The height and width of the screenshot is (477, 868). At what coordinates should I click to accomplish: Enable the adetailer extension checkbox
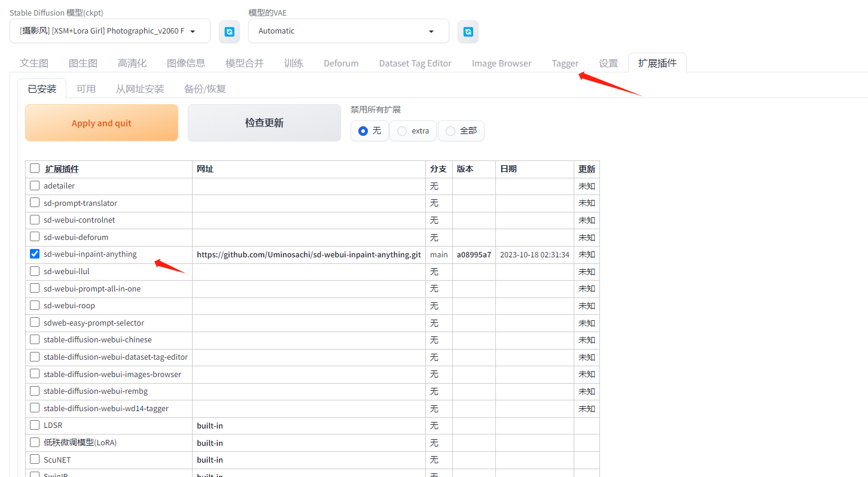click(x=35, y=186)
